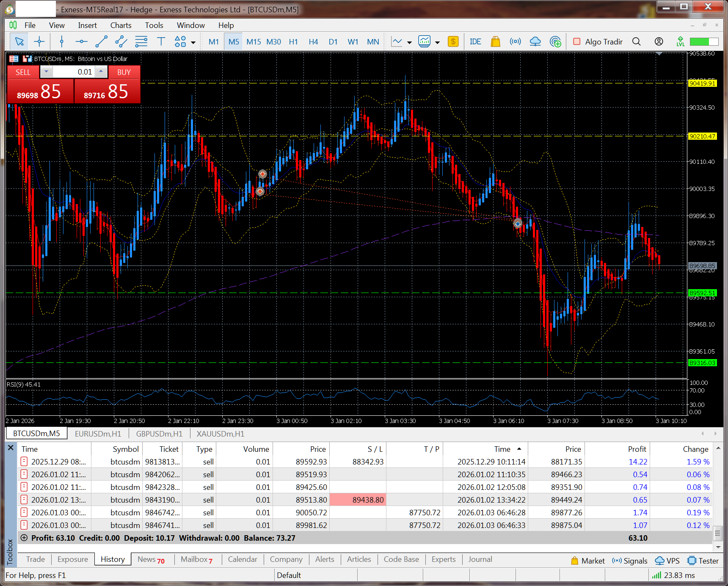
Task: Click the yellow 90419.91 price level label
Action: (702, 83)
